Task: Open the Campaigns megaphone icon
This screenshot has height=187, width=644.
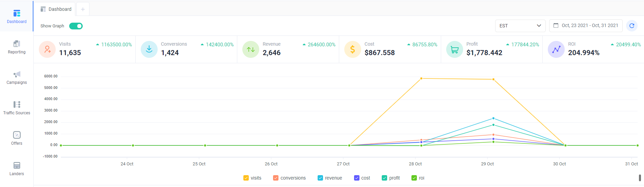Action: 17,74
